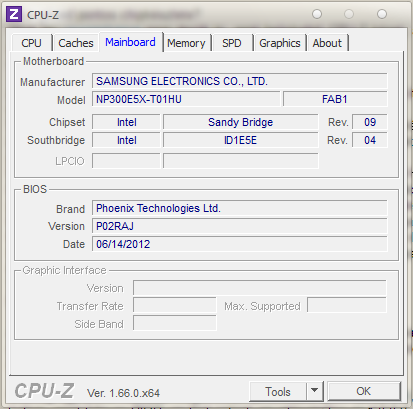413x409 pixels.
Task: Click the FAB1 model revision field
Action: tap(335, 99)
